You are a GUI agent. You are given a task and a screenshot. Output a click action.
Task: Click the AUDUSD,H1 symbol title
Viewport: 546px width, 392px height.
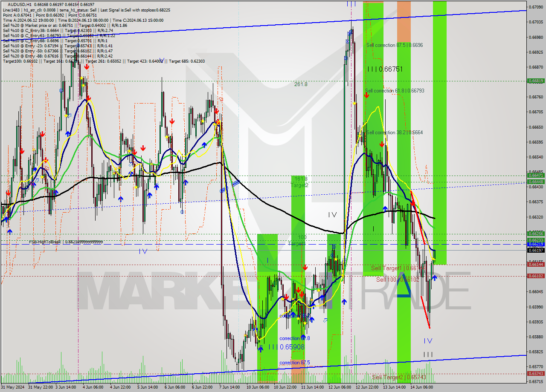point(20,4)
